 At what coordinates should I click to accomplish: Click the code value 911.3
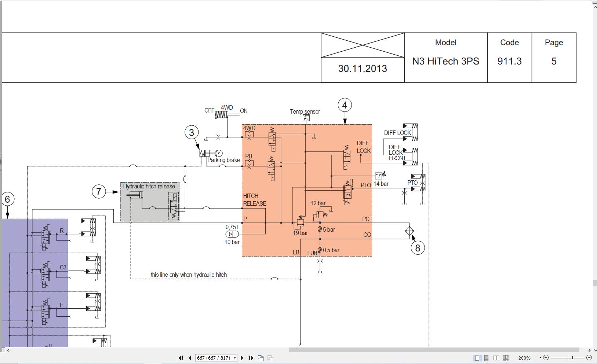tap(509, 61)
